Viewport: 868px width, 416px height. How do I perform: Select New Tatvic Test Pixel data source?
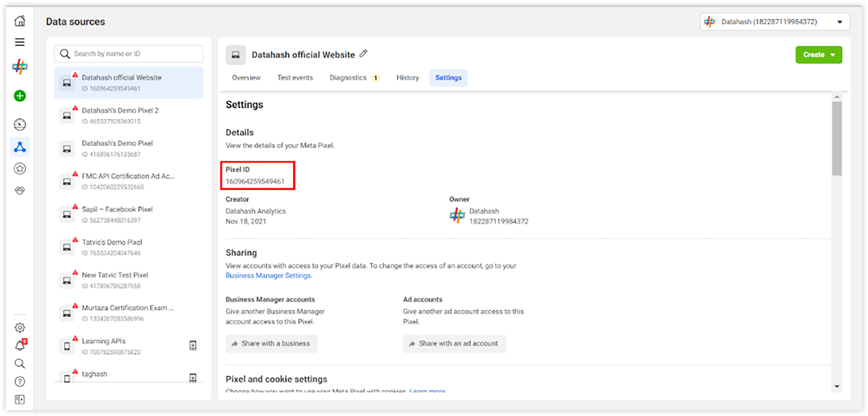point(129,280)
